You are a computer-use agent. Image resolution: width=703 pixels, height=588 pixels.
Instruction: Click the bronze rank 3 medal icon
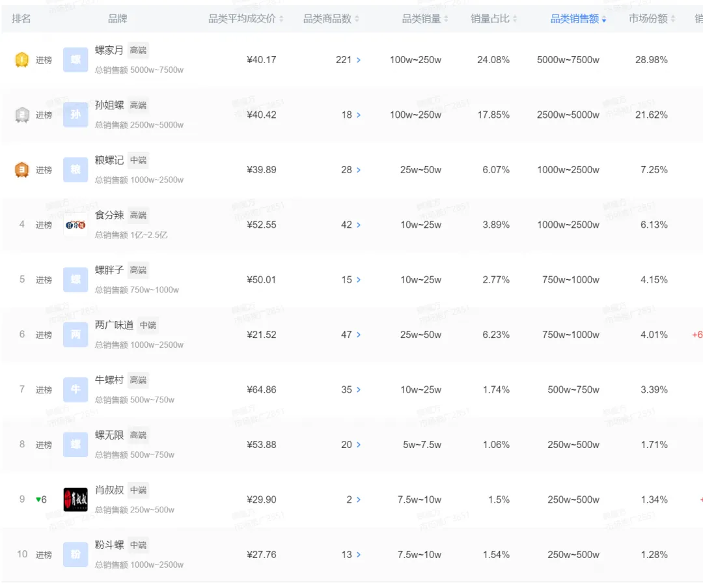pyautogui.click(x=22, y=169)
